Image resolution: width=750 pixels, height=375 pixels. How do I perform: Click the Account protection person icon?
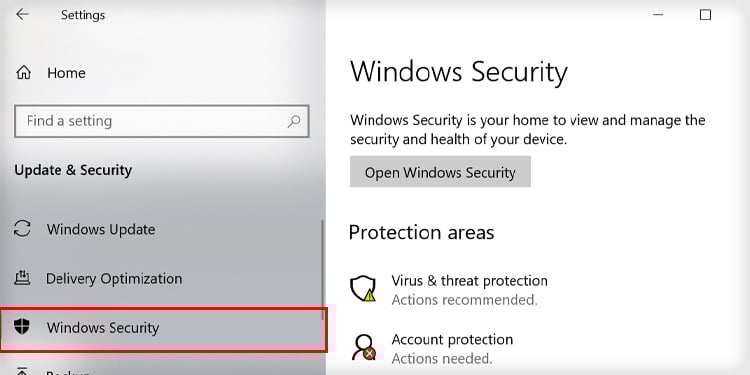pos(364,347)
